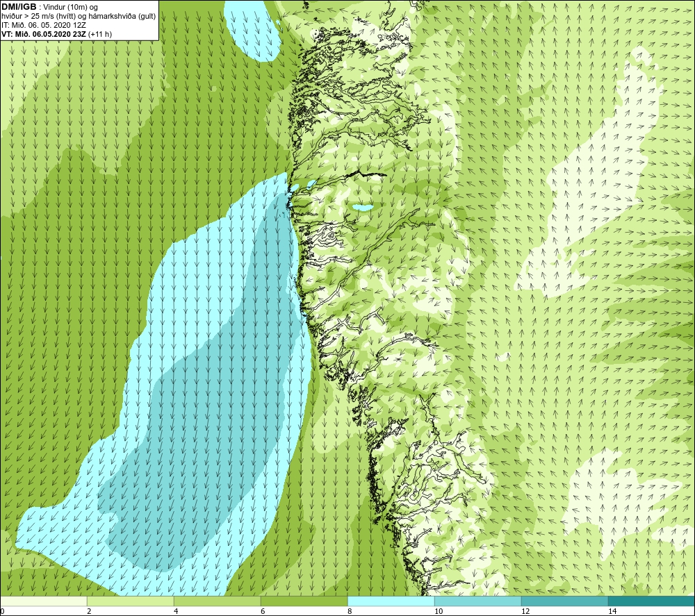This screenshot has width=695, height=616.
Task: Click the palest legend swatch between 0 and 2
Action: (43, 601)
